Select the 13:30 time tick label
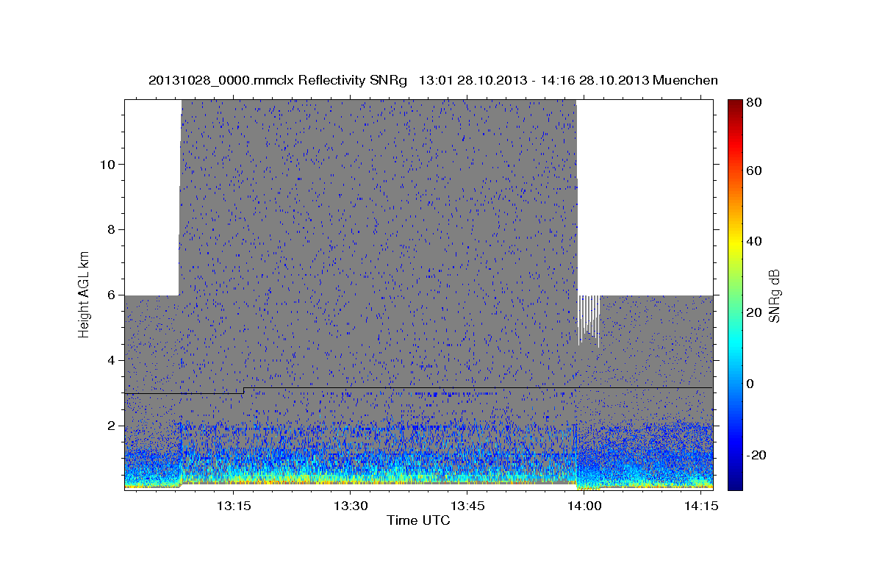Image resolution: width=882 pixels, height=588 pixels. click(351, 506)
